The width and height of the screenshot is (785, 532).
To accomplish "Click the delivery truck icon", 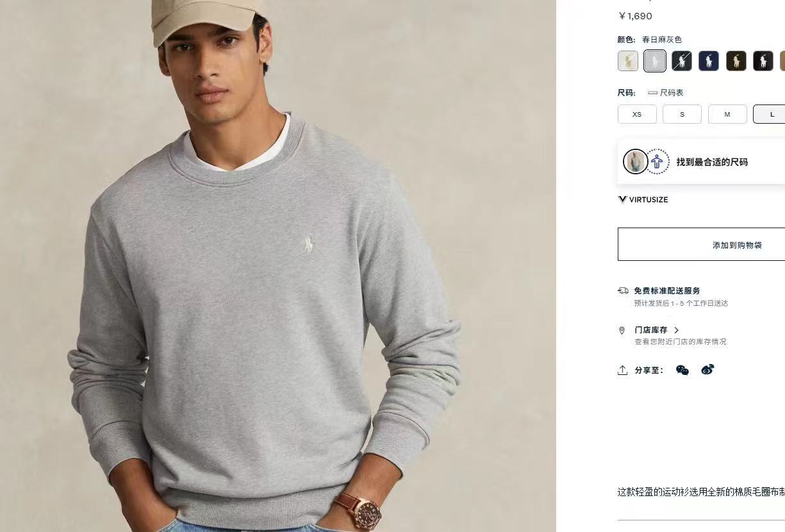I will coord(623,290).
